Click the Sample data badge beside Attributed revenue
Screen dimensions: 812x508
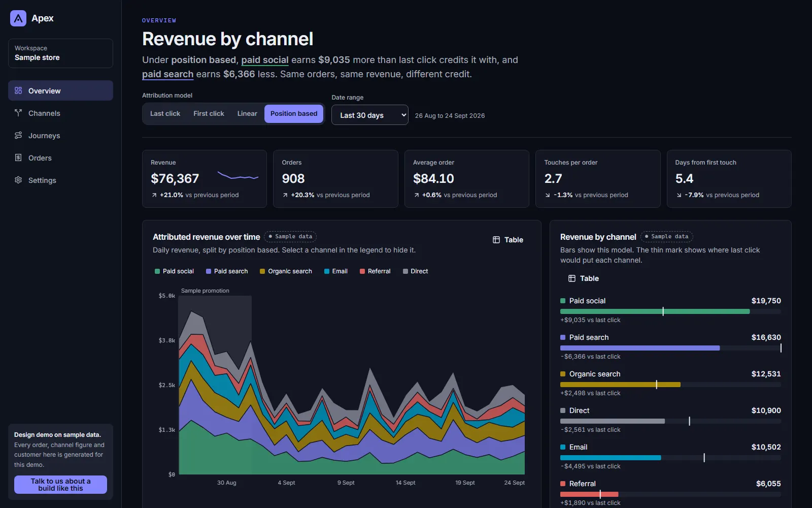coord(290,237)
